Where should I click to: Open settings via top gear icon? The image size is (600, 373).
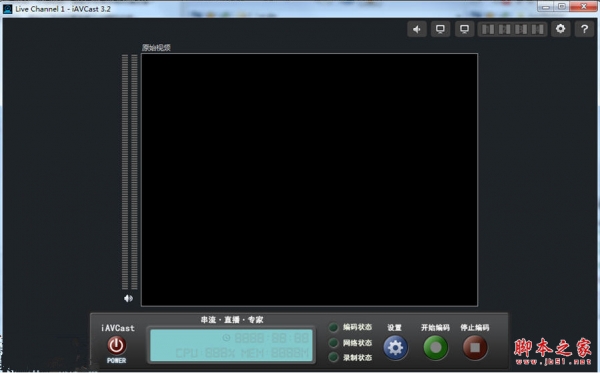560,29
